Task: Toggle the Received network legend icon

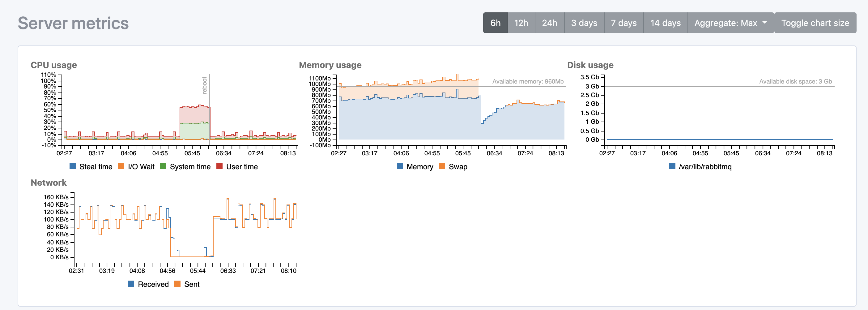Action: (x=131, y=284)
